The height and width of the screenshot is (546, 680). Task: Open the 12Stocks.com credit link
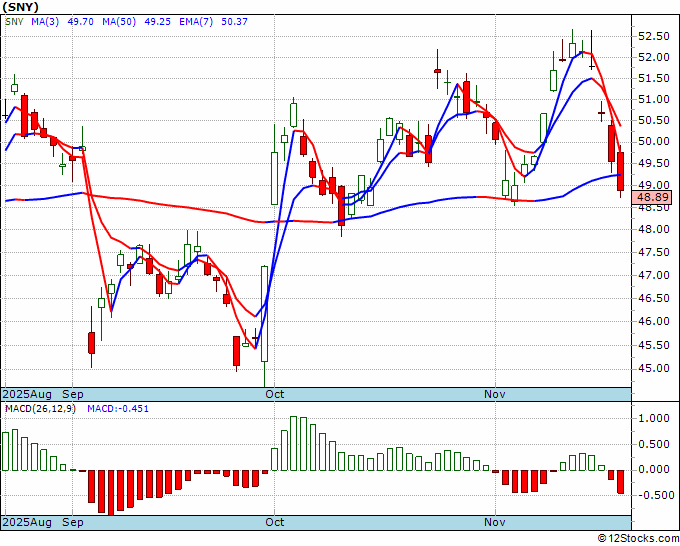[638, 539]
